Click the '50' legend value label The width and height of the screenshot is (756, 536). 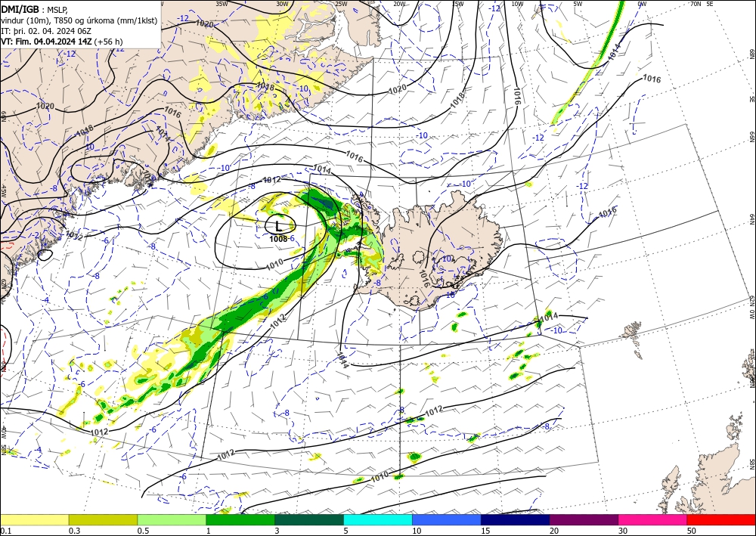692,531
